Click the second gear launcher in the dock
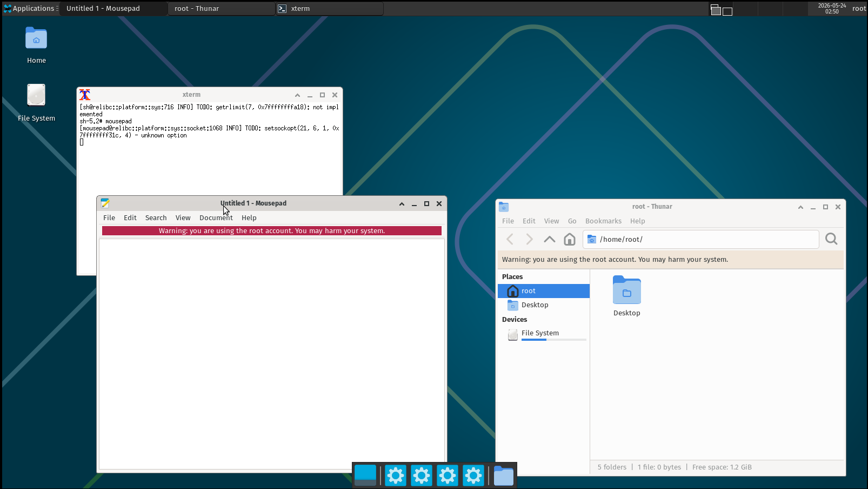 pyautogui.click(x=422, y=475)
